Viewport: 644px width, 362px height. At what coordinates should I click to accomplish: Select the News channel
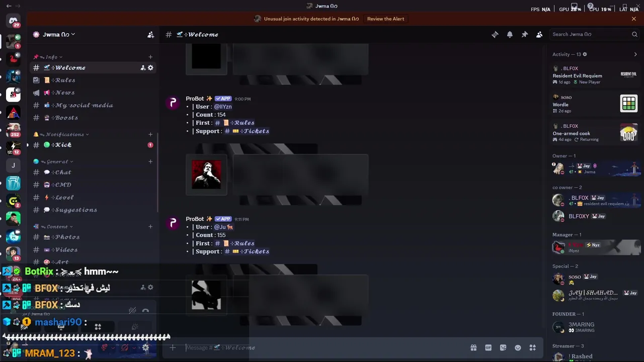94,93
